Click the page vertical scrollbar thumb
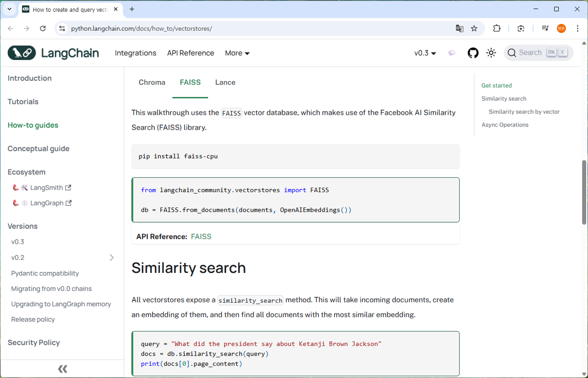This screenshot has width=588, height=378. (584, 192)
